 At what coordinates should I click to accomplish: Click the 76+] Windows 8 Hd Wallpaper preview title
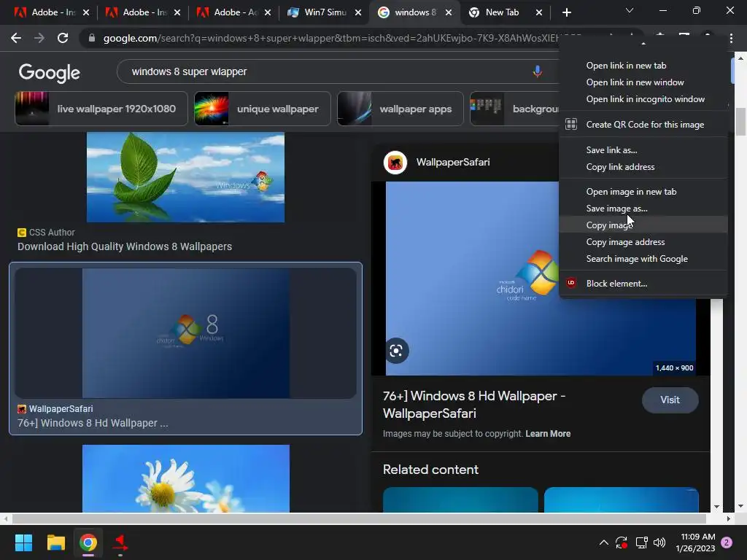474,405
